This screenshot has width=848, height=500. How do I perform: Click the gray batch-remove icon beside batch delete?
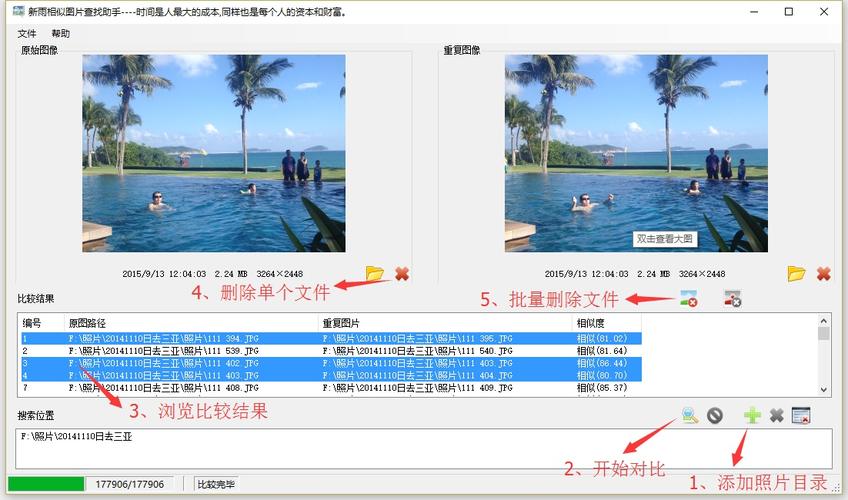coord(732,298)
